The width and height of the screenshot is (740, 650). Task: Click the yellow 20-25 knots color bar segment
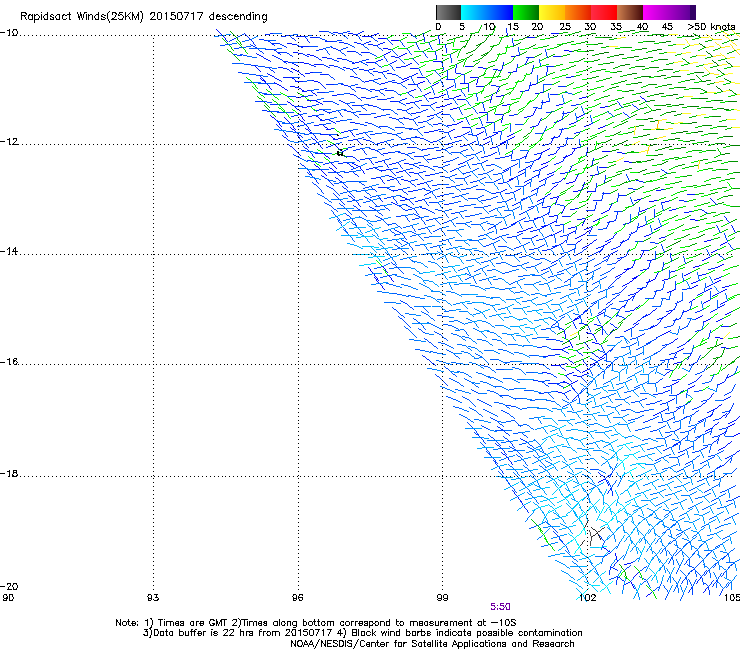tap(552, 12)
